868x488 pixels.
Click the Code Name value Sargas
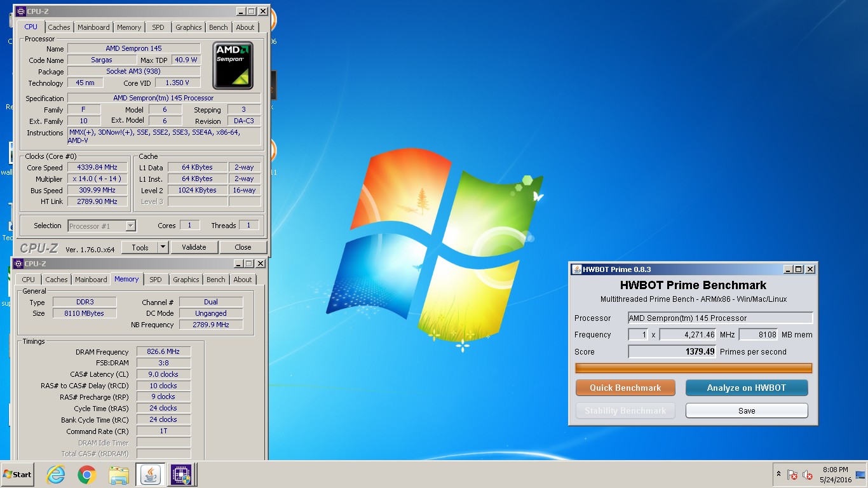[102, 60]
